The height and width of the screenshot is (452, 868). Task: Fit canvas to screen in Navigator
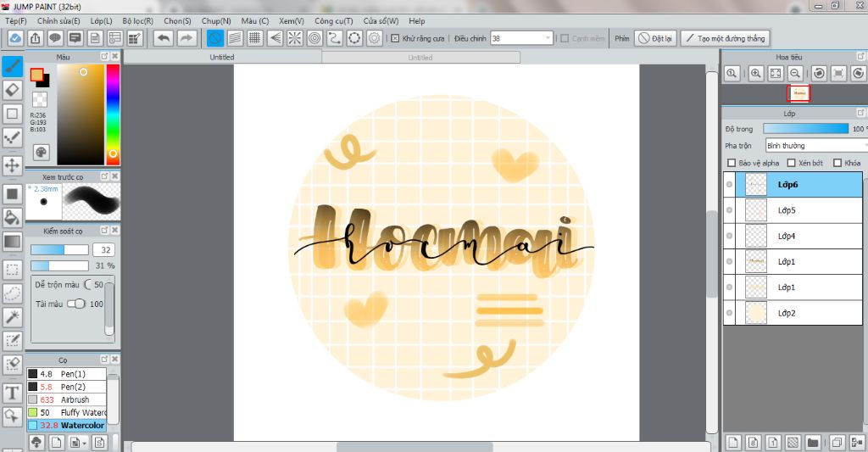776,73
